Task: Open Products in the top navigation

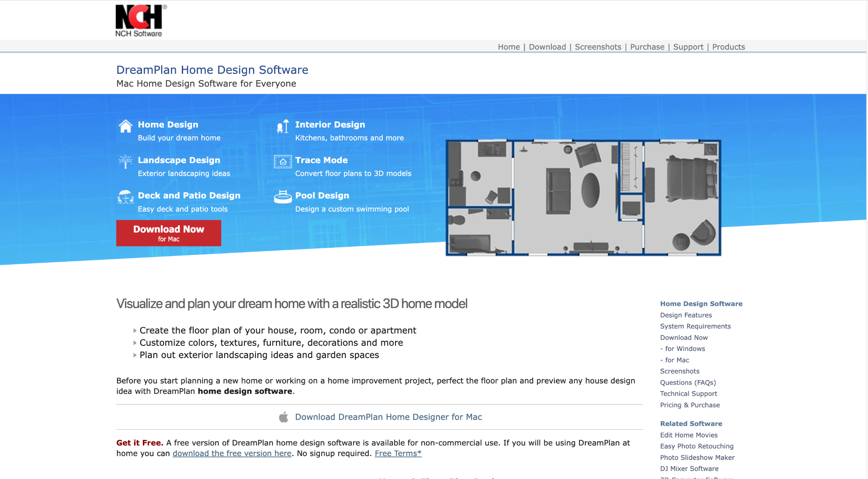Action: 729,47
